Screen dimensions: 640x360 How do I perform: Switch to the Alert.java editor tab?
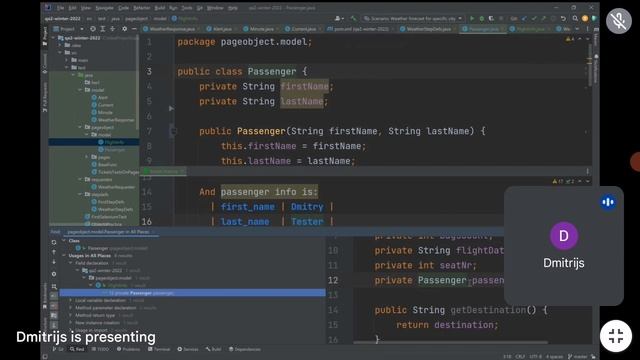coord(221,29)
